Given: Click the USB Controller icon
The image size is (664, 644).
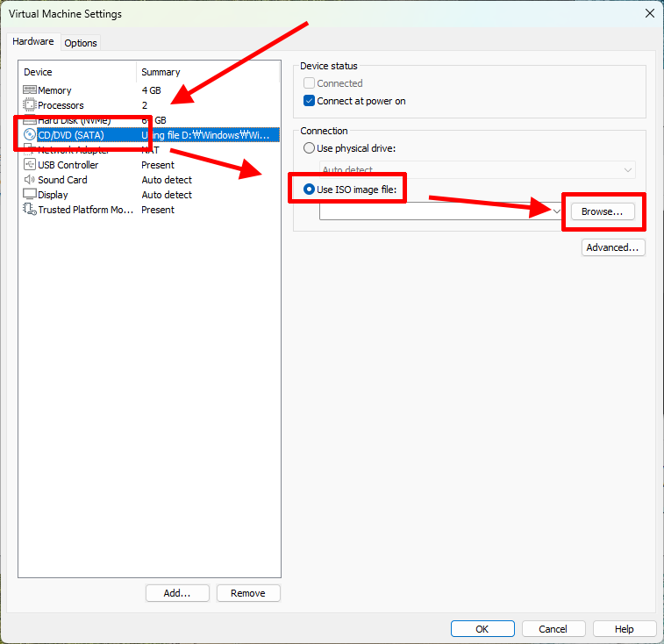Looking at the screenshot, I should 30,164.
